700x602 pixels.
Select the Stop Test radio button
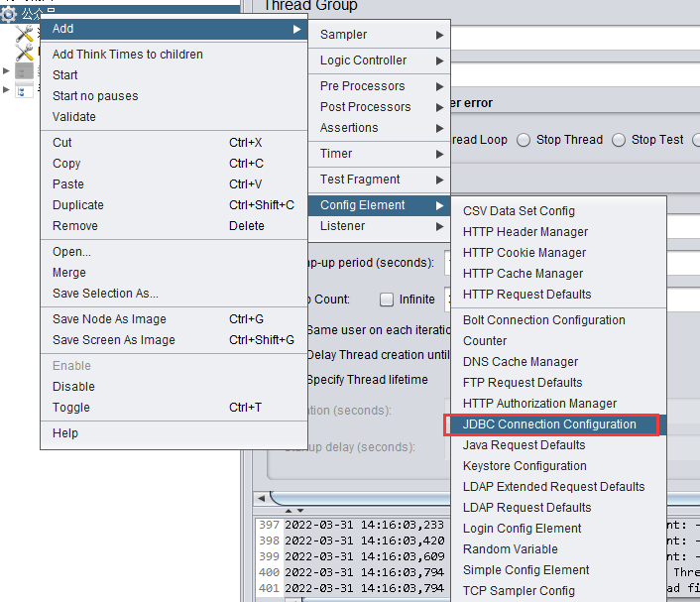click(619, 140)
